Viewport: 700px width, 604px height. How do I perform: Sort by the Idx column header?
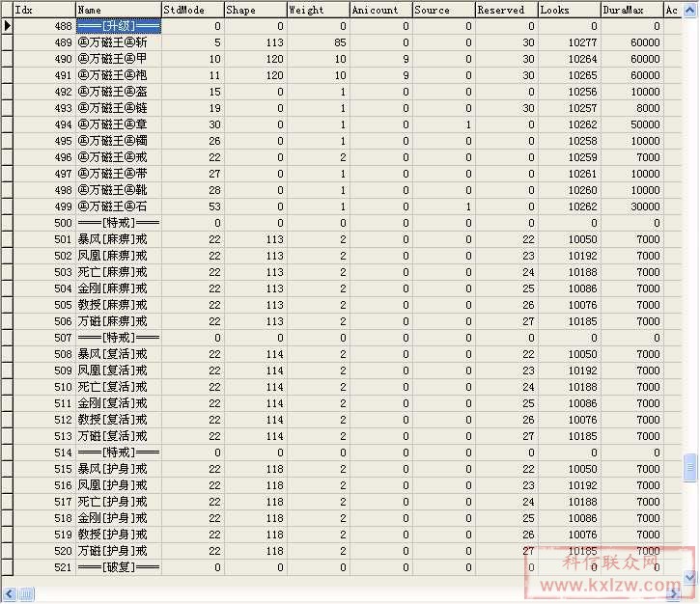(44, 10)
